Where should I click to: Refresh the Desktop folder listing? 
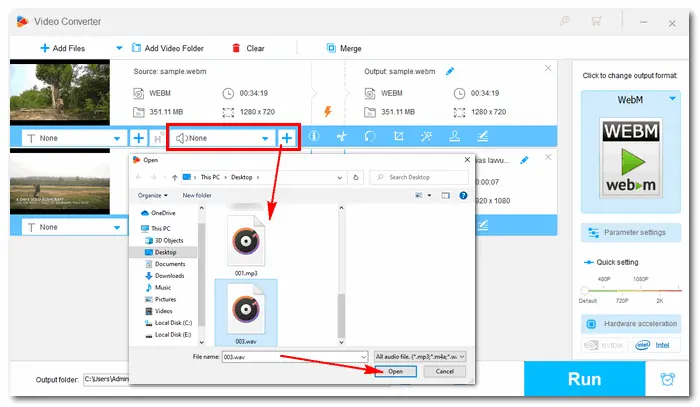[356, 178]
